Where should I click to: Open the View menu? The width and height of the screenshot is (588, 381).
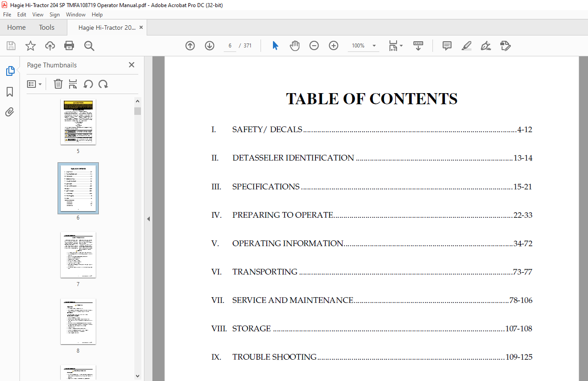[38, 15]
